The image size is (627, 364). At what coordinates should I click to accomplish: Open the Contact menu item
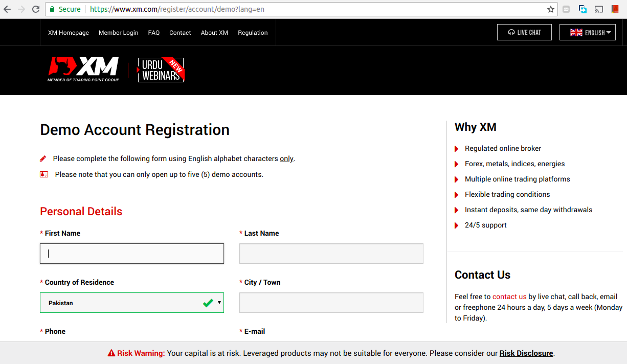click(180, 32)
